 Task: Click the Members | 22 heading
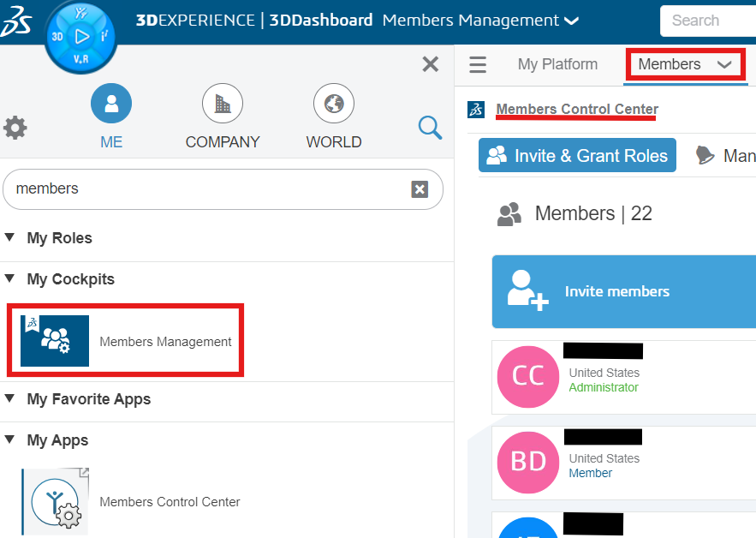pos(593,213)
